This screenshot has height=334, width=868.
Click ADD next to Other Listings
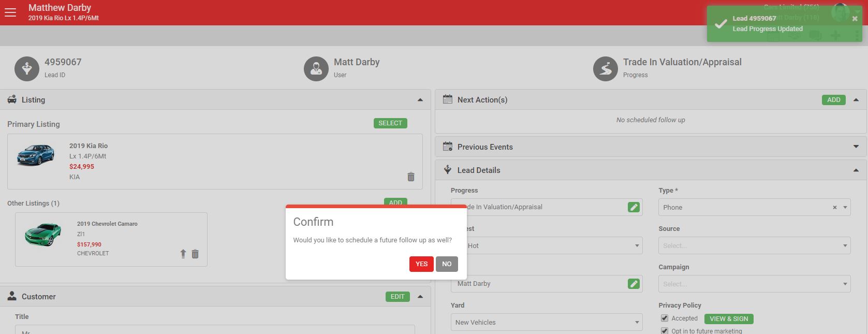395,202
